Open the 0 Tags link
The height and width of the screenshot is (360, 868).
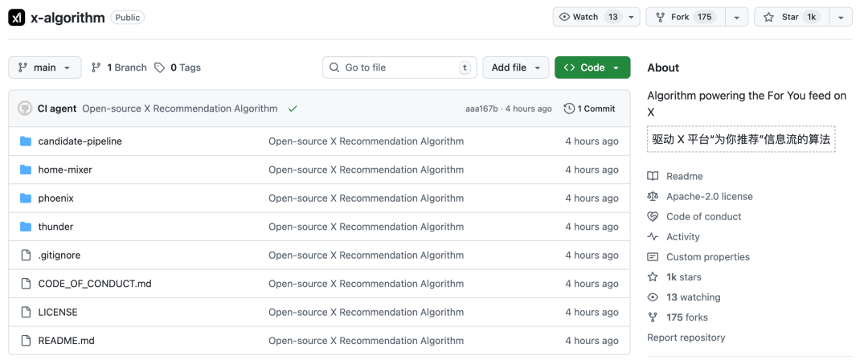[178, 67]
